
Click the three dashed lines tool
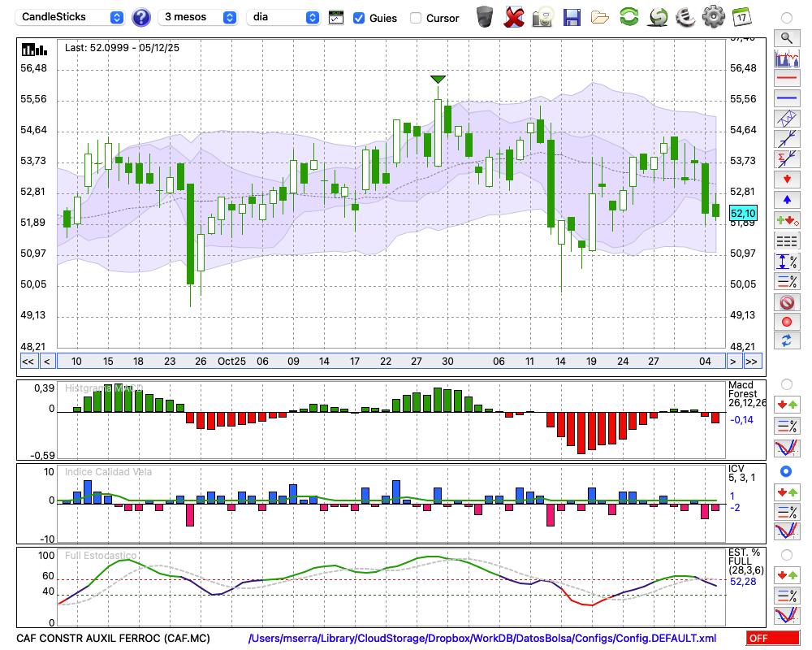point(787,241)
